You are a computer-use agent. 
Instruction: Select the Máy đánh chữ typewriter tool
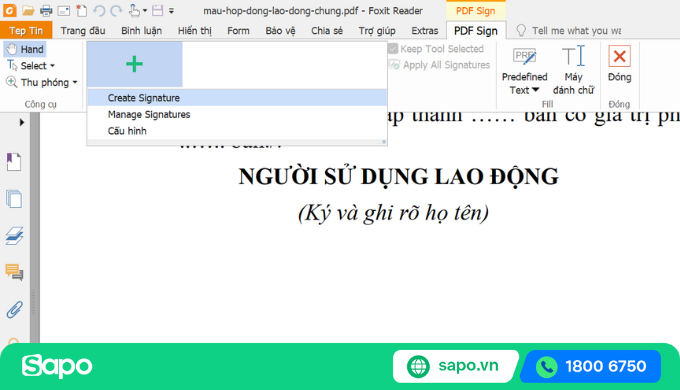pos(573,70)
